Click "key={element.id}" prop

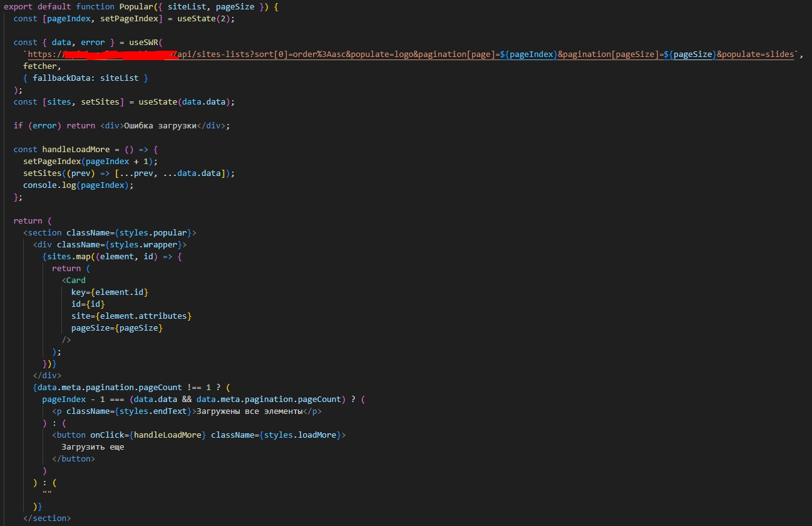click(x=110, y=292)
